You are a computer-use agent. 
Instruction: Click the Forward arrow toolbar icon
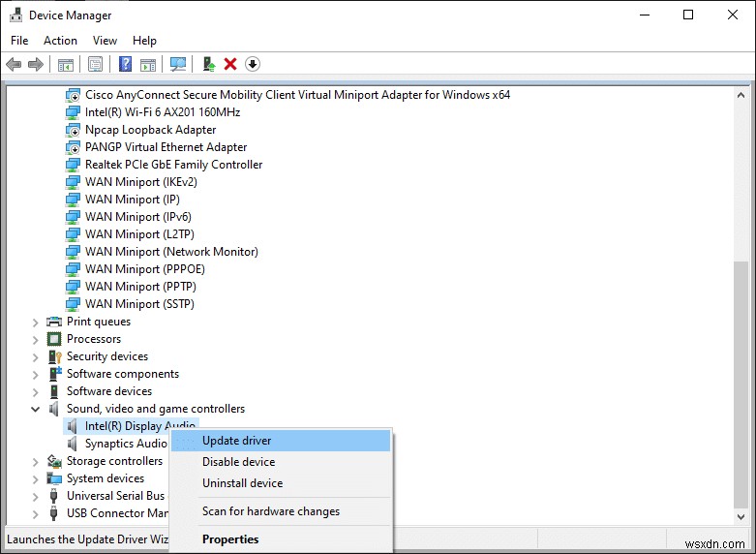point(36,64)
